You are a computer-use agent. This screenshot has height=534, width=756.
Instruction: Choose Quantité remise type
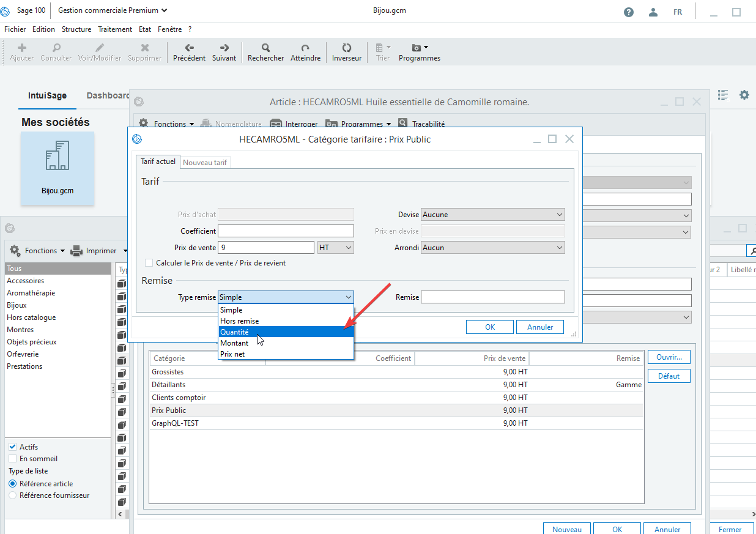286,332
